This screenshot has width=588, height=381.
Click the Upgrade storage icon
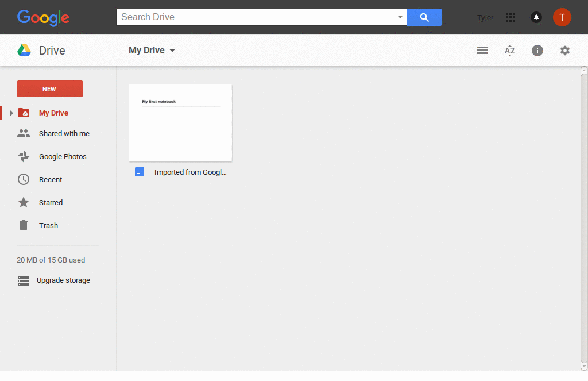[24, 280]
